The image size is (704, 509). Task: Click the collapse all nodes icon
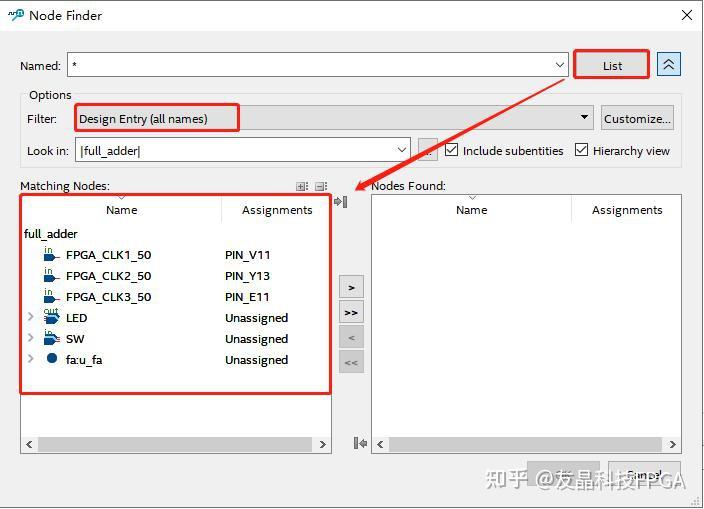pyautogui.click(x=321, y=186)
